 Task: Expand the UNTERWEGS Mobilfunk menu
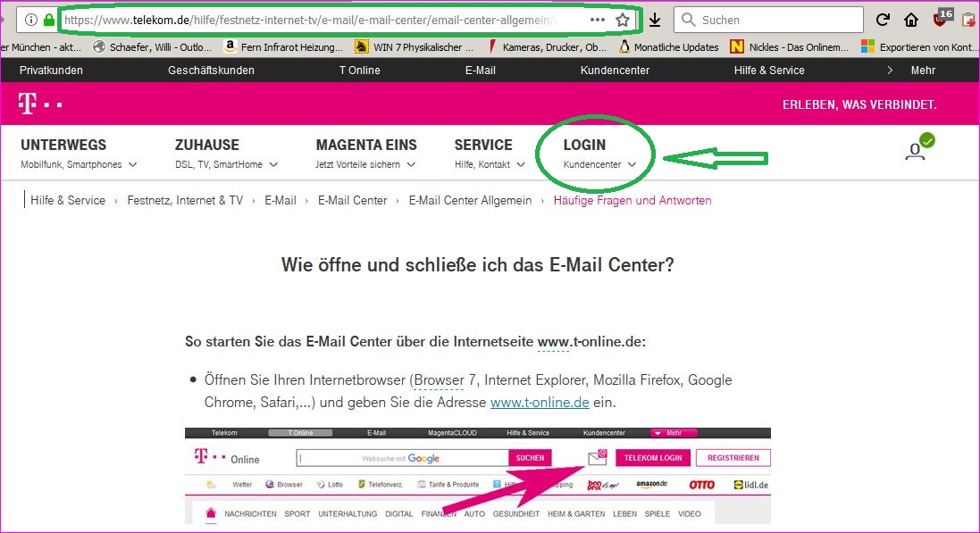(x=78, y=154)
